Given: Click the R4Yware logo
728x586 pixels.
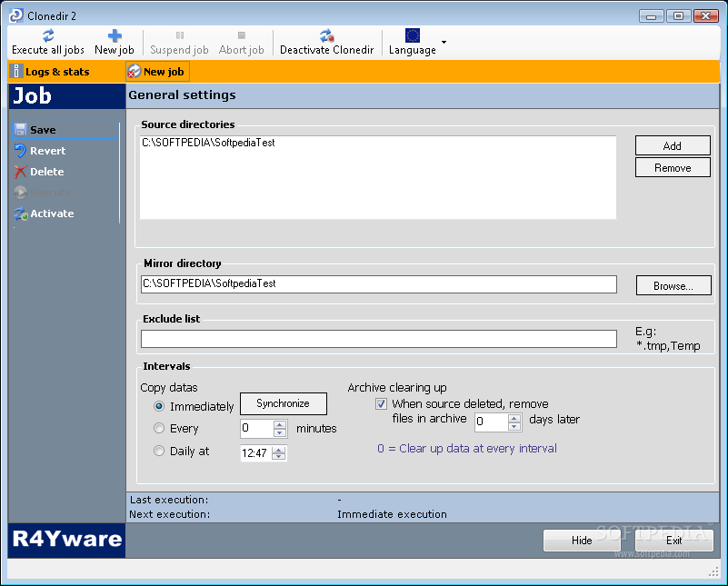Looking at the screenshot, I should pos(67,540).
